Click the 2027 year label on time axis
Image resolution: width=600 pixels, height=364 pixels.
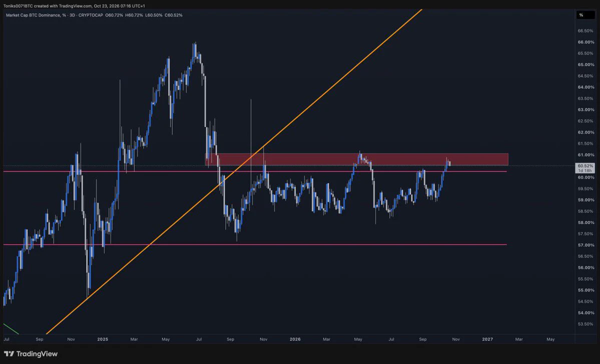coord(487,339)
